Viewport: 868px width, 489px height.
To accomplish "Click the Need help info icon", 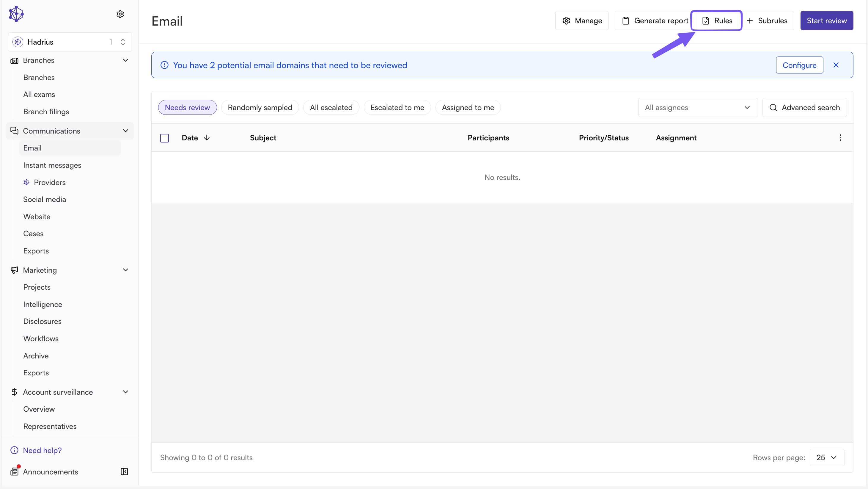I will click(14, 450).
